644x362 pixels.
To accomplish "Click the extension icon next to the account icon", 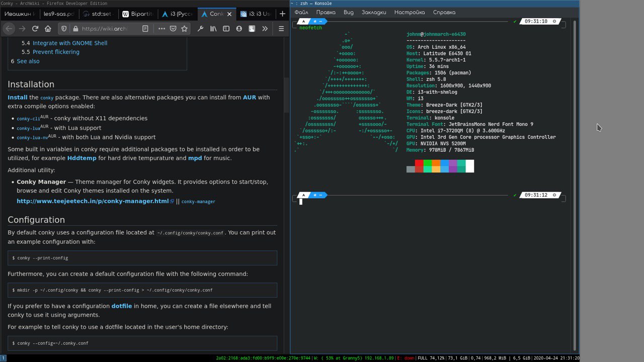I will tap(252, 29).
